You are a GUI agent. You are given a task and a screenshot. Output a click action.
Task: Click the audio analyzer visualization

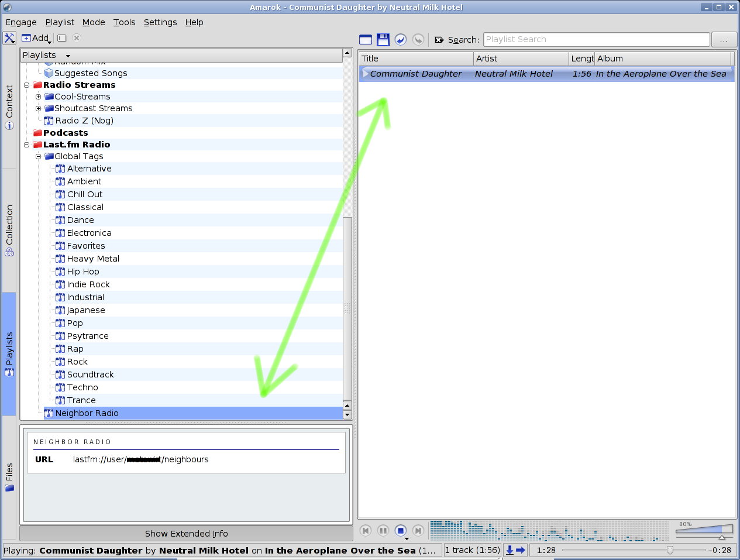550,531
